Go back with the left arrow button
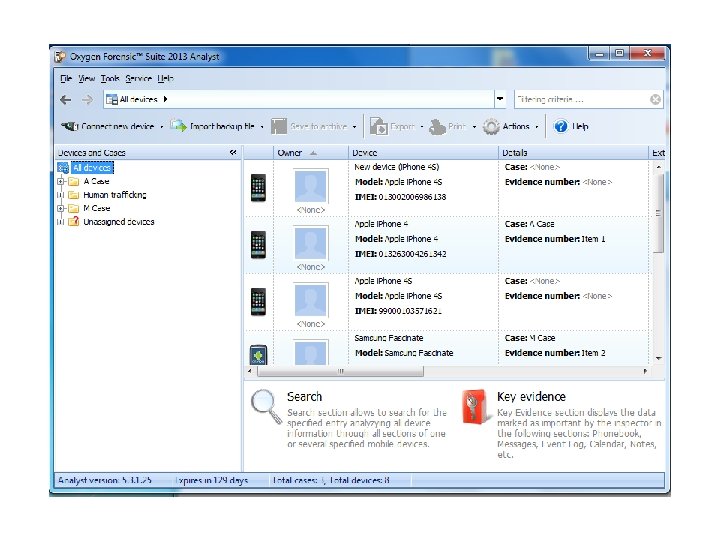The image size is (720, 540). pyautogui.click(x=66, y=100)
